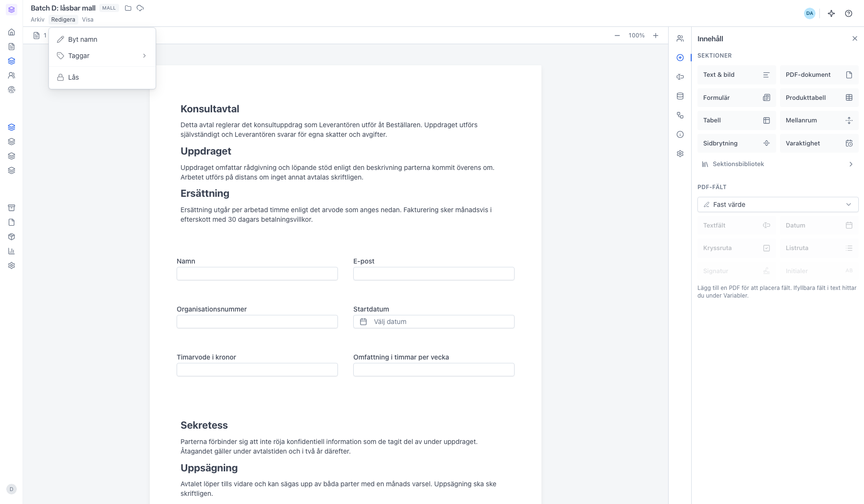Screen dimensions: 864x504
Task: Click the E-post input field
Action: coord(434,274)
